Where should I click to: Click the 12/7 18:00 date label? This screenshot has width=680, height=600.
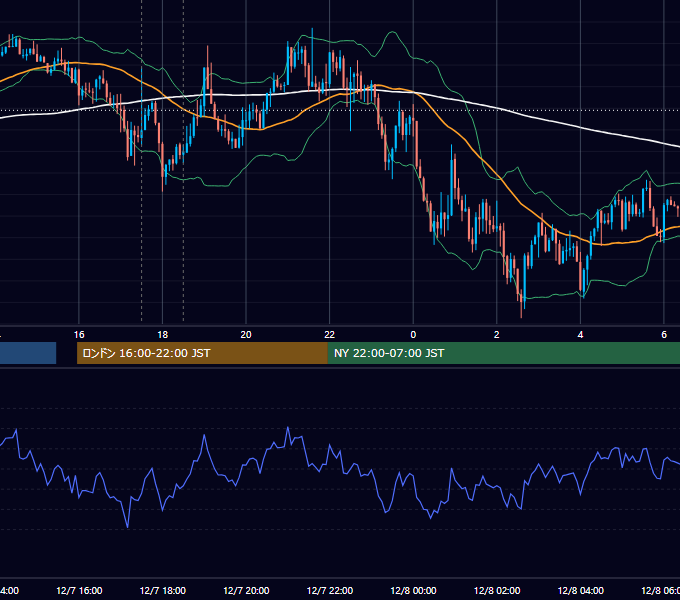163,590
